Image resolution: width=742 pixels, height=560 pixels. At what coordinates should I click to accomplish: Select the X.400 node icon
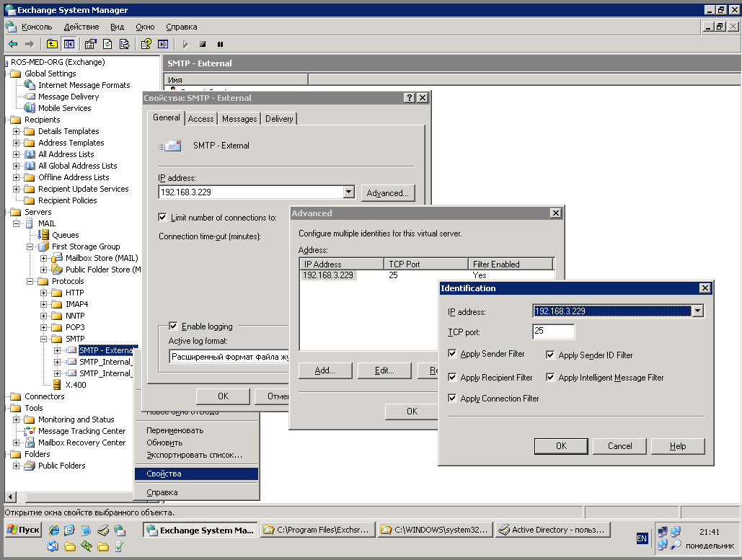coord(57,385)
